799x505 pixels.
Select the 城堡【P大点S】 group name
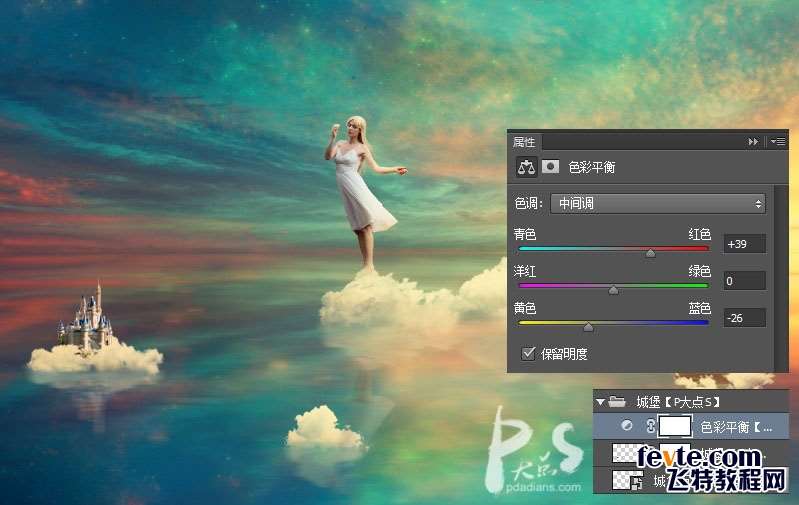tap(678, 402)
